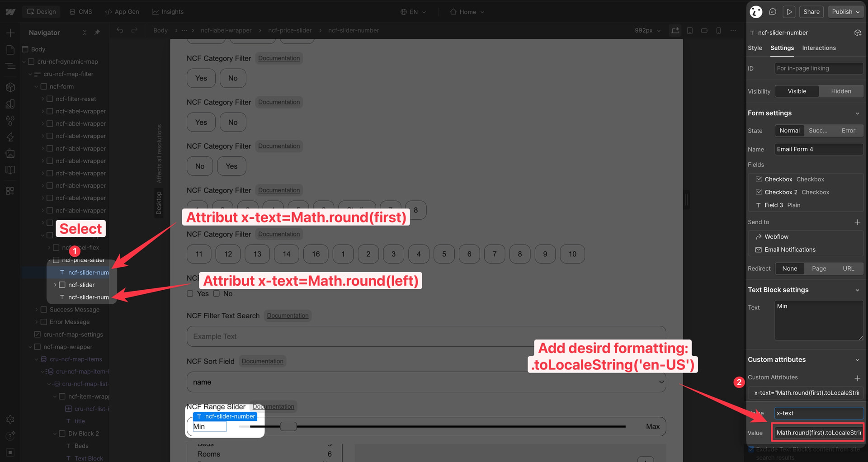The image size is (868, 462).
Task: Close the Navigator panel
Action: coord(85,33)
